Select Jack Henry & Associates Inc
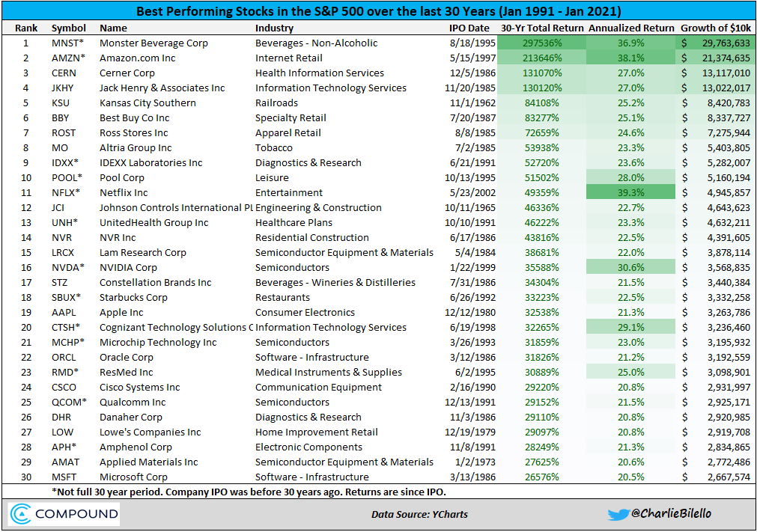The width and height of the screenshot is (757, 532). click(x=162, y=88)
